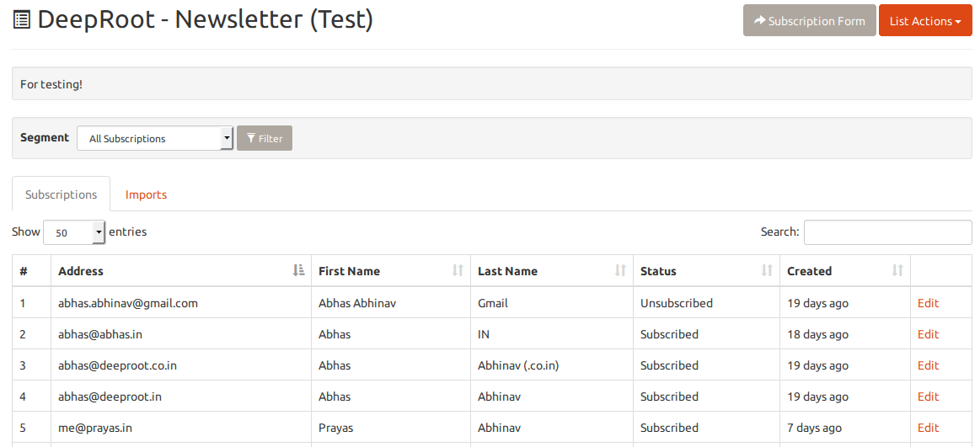Sort table by Address column sort icon
Viewport: 980px width, 447px height.
(299, 270)
